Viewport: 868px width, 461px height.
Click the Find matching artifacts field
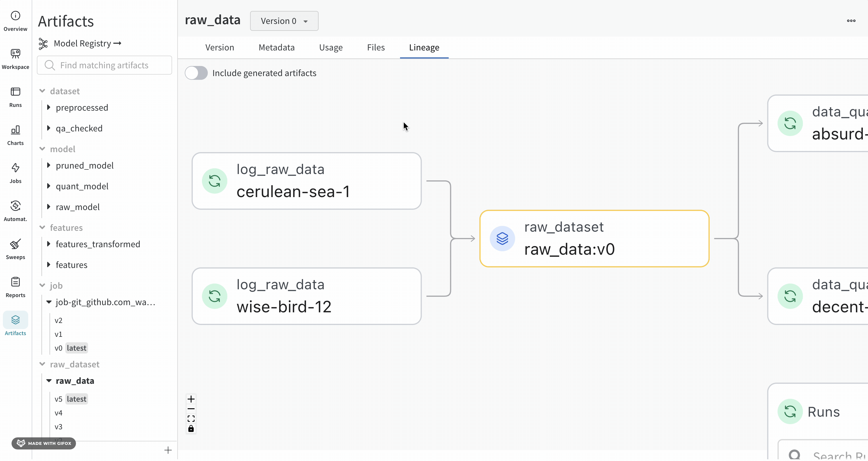(x=110, y=65)
